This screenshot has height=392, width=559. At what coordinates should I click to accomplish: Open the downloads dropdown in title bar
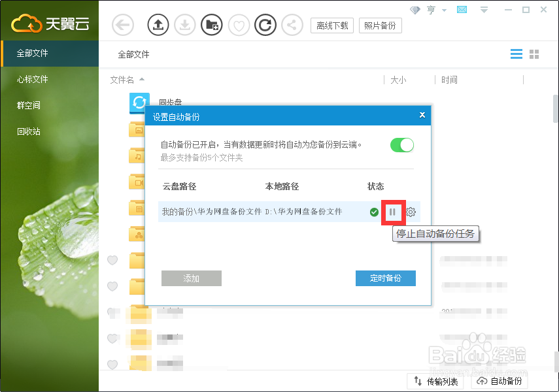(x=483, y=10)
